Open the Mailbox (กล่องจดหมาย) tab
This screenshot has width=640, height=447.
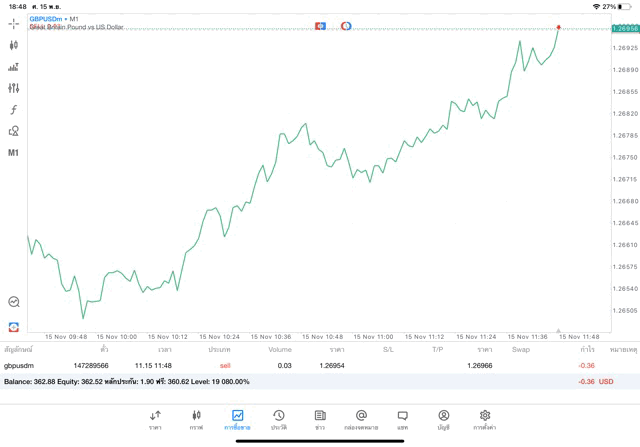[x=361, y=419]
